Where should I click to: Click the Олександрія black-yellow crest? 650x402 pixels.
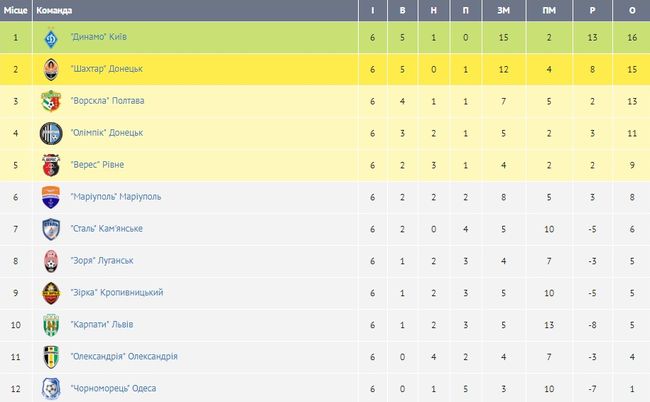point(51,357)
